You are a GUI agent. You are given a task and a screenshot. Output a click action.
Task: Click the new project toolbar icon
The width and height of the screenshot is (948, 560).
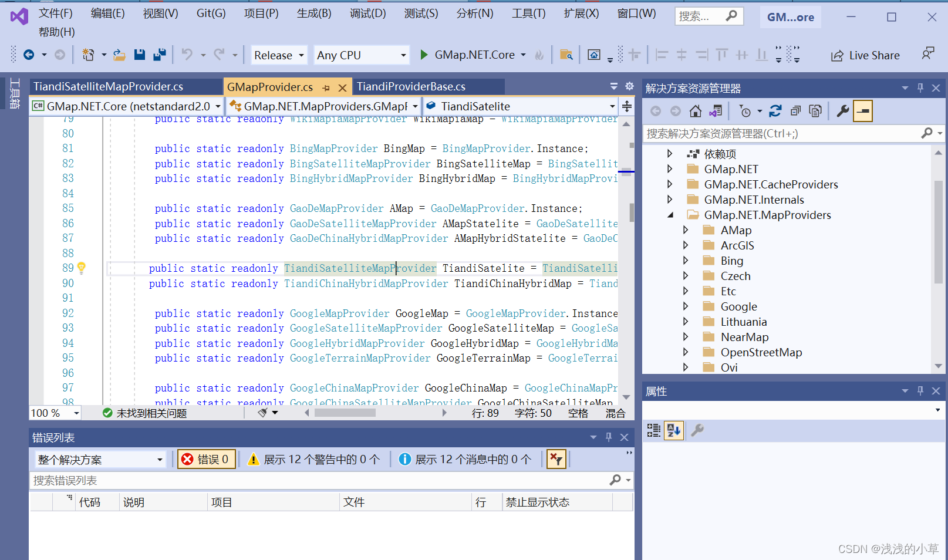[x=88, y=55]
